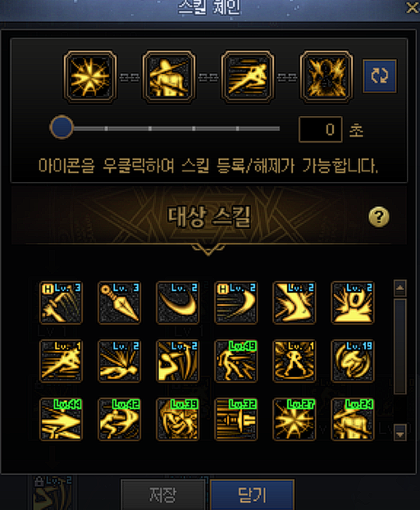This screenshot has height=510, width=420.
Task: Click the 저장 save button
Action: [163, 494]
